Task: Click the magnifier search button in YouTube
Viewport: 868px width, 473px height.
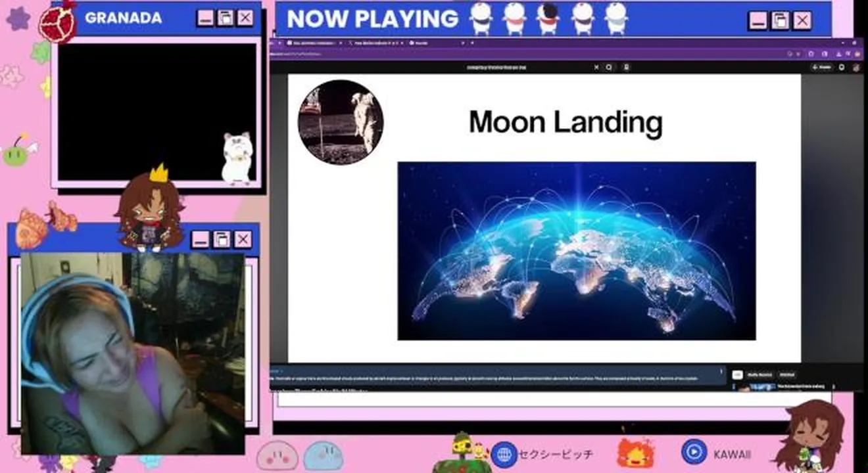Action: point(609,67)
